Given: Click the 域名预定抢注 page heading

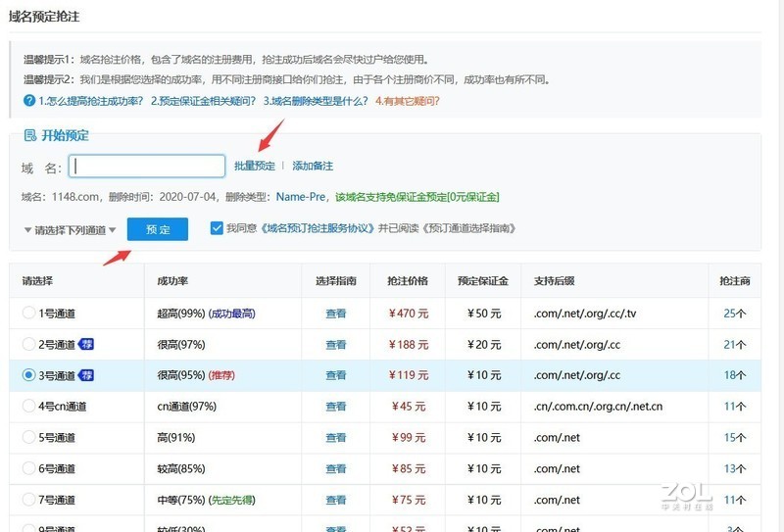Looking at the screenshot, I should tap(44, 16).
